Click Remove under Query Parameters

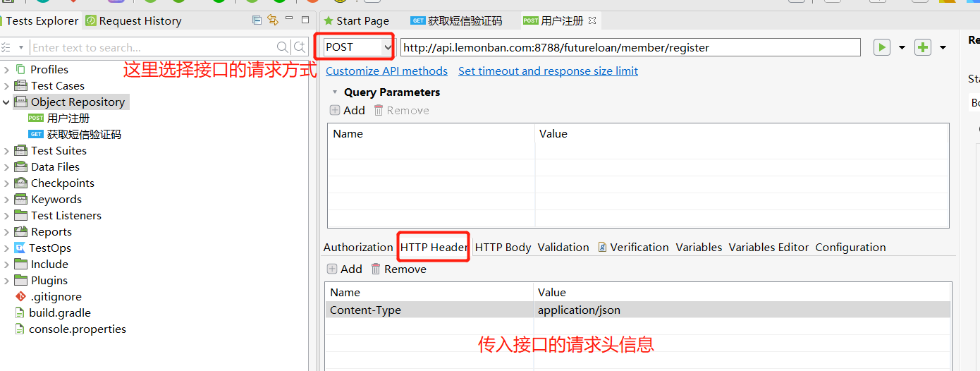click(x=401, y=110)
